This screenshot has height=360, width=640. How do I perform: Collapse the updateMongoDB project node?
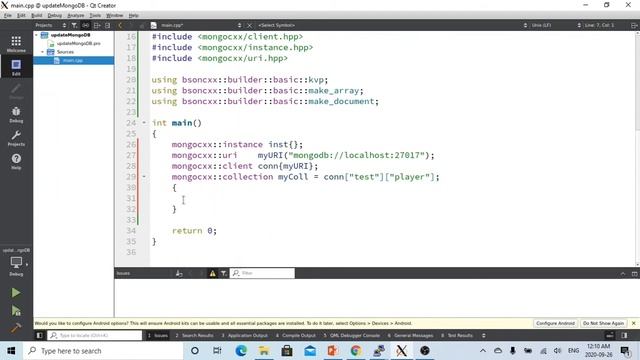pos(36,35)
